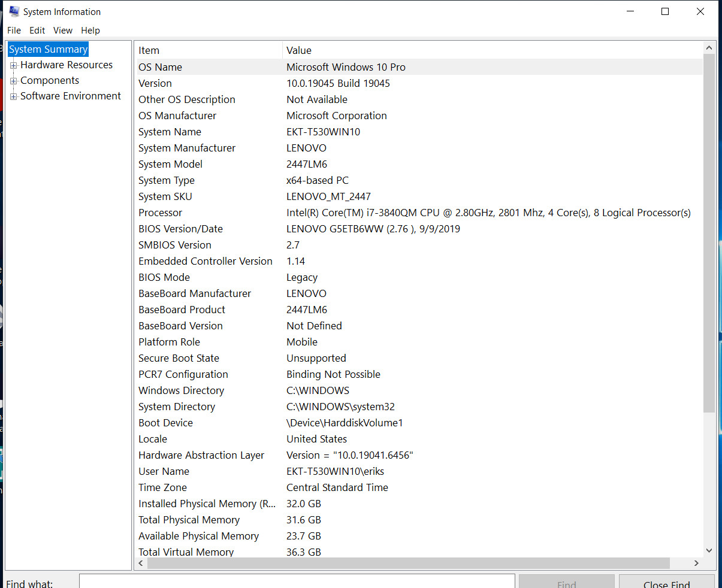Click the System Information app icon in title bar

(14, 11)
